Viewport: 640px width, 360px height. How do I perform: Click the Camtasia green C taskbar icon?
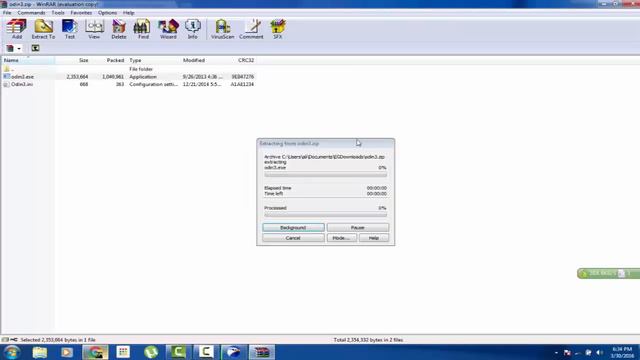(178, 352)
